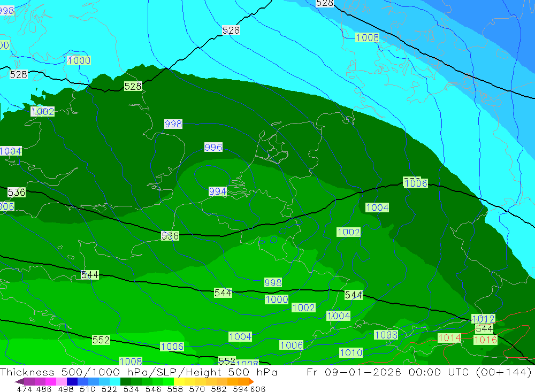535x392 pixels.
Task: Select the red 1014 isobar label
Action: tap(449, 338)
